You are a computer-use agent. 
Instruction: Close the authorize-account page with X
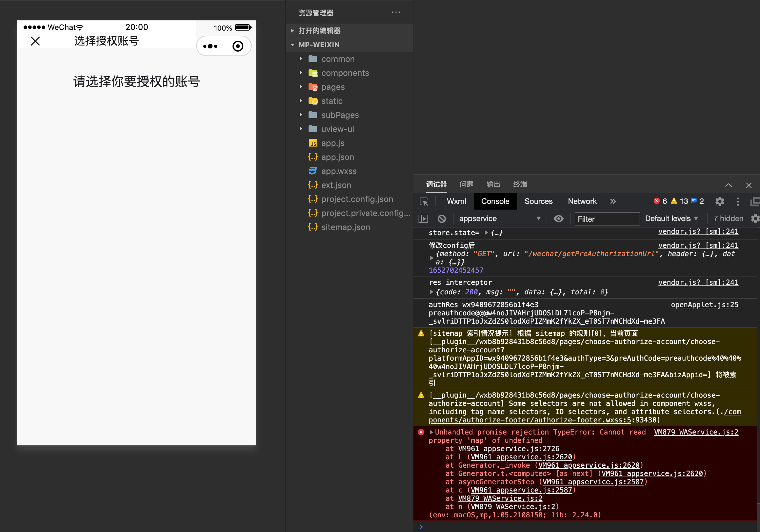(x=35, y=41)
